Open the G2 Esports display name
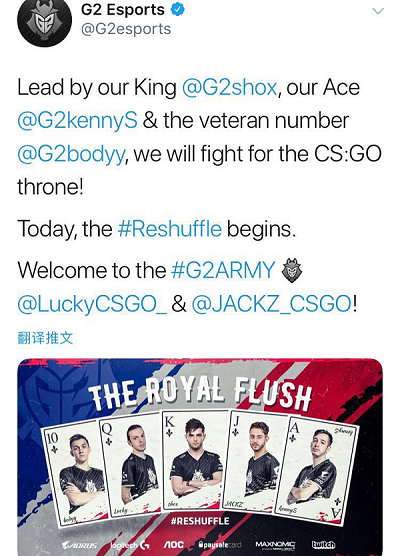Screen dimensions: 400x556 123,10
